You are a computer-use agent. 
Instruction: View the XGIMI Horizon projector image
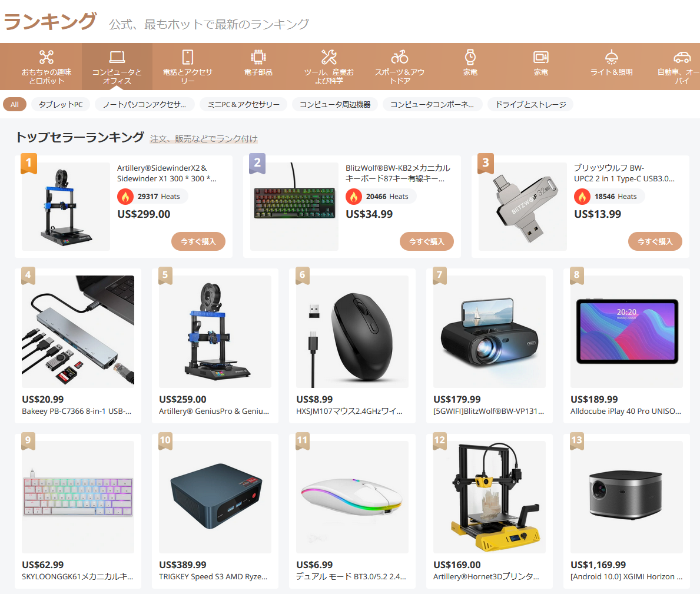pos(627,497)
